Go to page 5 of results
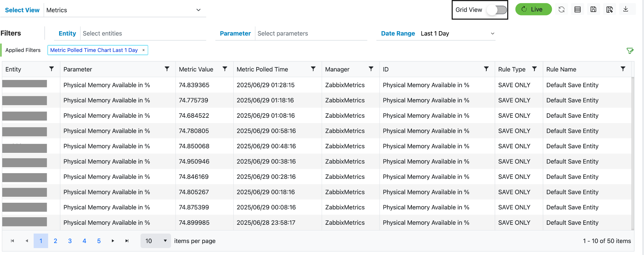The height and width of the screenshot is (255, 644). click(99, 241)
